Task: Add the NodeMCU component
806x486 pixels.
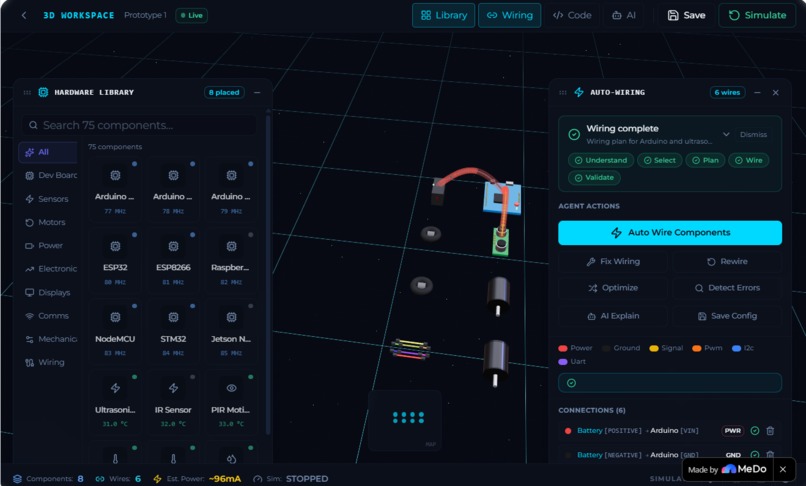Action: 115,332
